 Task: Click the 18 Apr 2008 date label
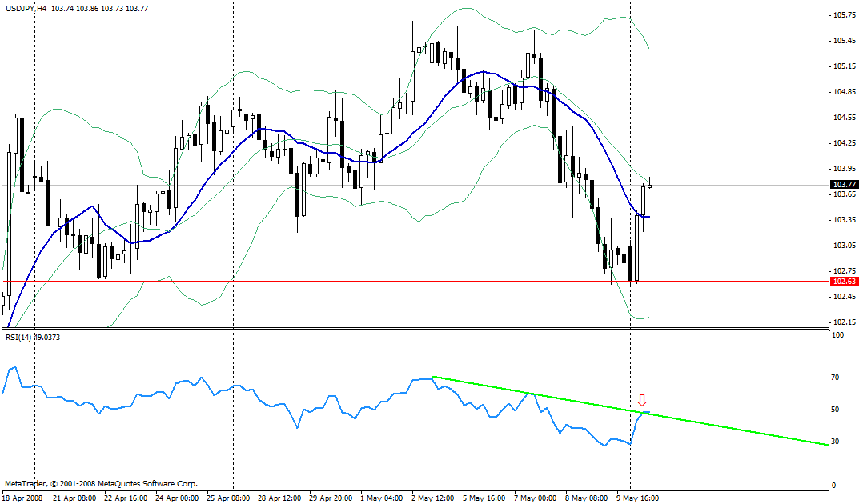(24, 498)
